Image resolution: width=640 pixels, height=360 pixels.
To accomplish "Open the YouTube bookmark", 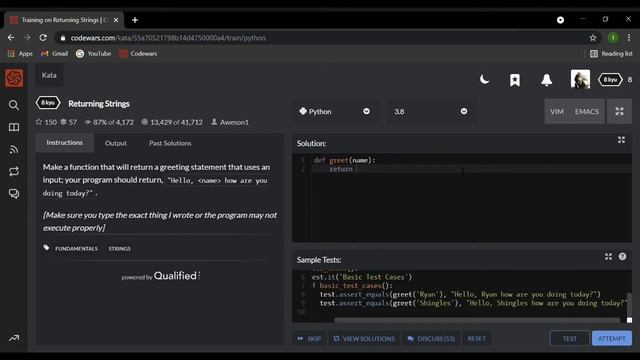I will click(x=93, y=53).
